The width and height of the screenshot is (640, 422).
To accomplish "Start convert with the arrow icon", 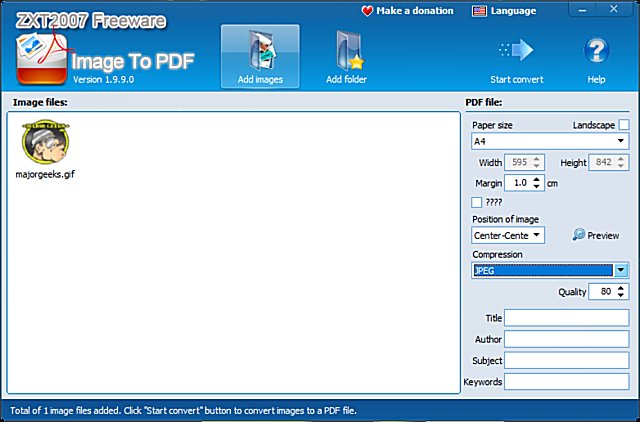I will click(x=516, y=50).
